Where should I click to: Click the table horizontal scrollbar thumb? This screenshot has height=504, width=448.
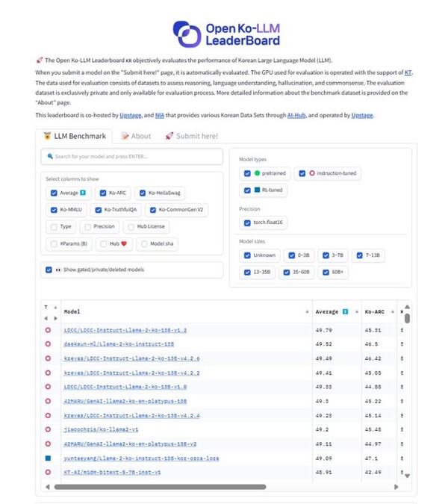160,487
